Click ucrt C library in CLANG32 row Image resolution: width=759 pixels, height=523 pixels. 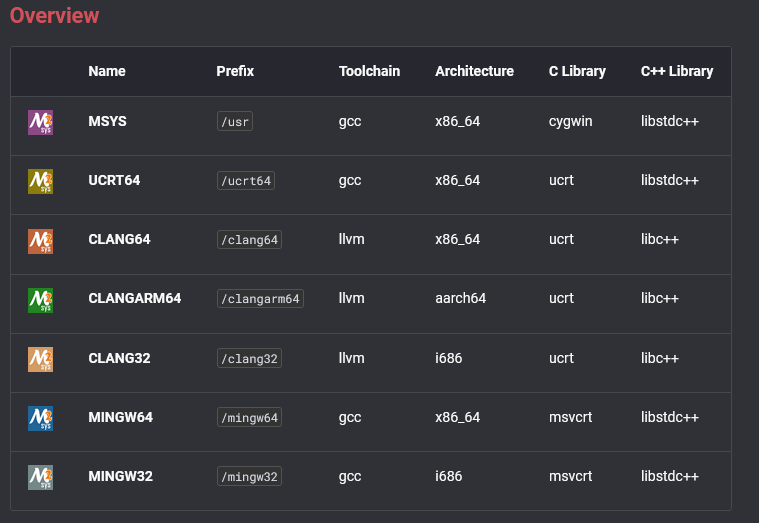tap(562, 359)
